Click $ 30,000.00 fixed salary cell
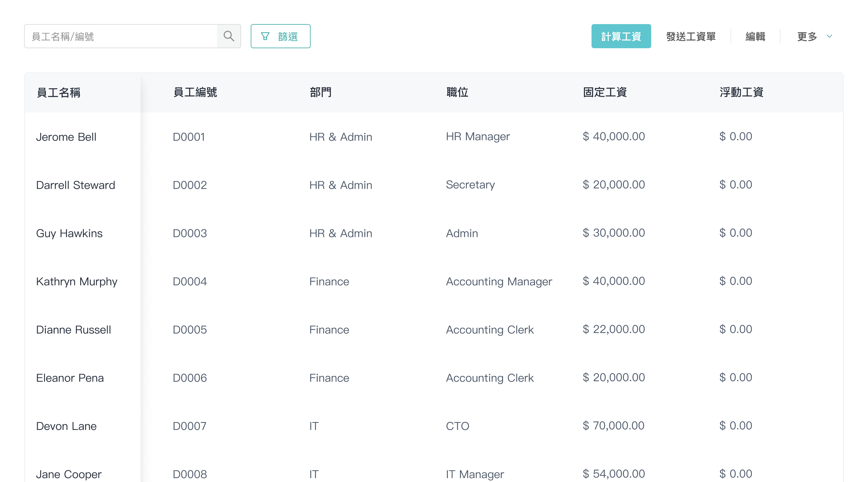 pos(614,233)
